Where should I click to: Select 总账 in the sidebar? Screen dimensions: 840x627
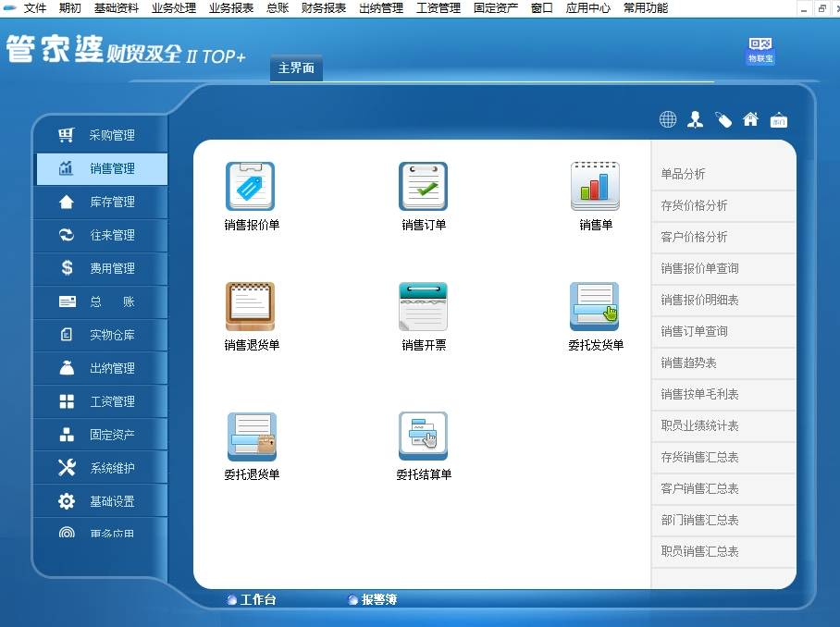101,301
